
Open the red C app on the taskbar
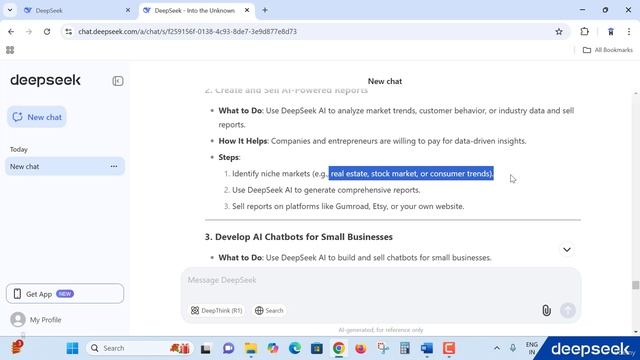coord(449,348)
